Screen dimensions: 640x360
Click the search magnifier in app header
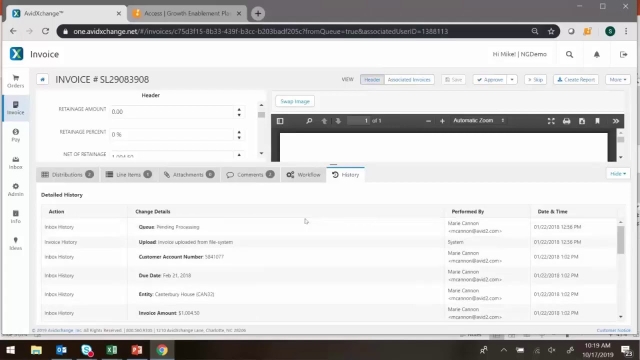click(569, 54)
